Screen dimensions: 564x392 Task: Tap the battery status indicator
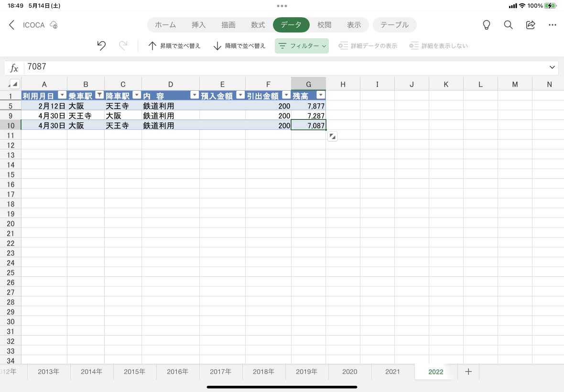pos(550,6)
